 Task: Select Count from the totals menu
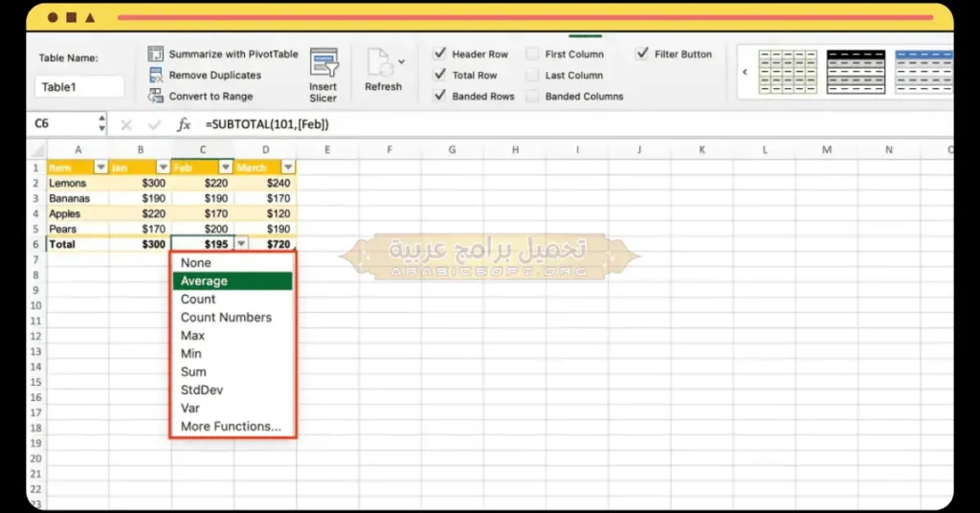point(233,300)
